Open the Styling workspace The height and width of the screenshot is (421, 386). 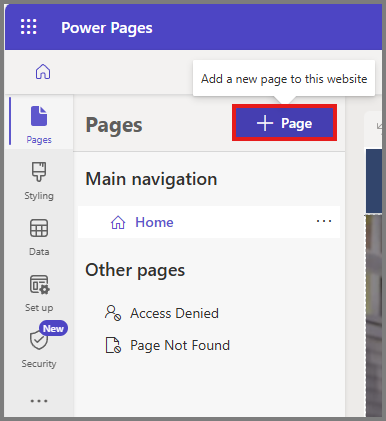point(39,181)
